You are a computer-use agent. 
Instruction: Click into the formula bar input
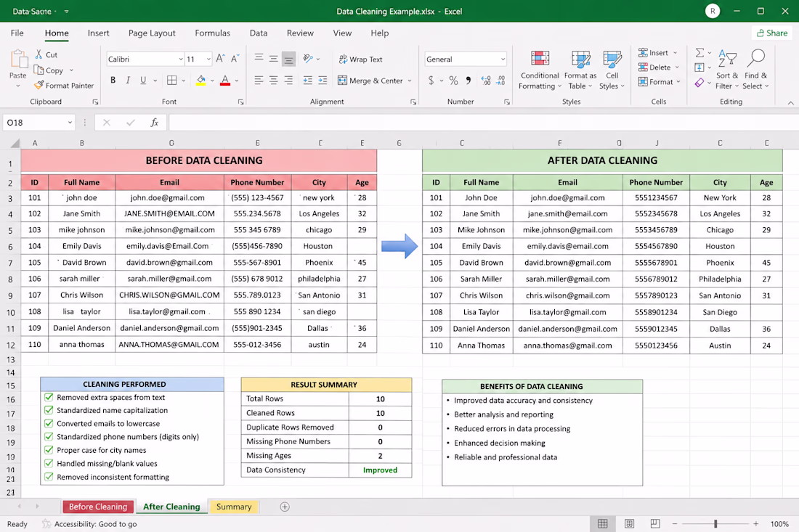point(483,123)
